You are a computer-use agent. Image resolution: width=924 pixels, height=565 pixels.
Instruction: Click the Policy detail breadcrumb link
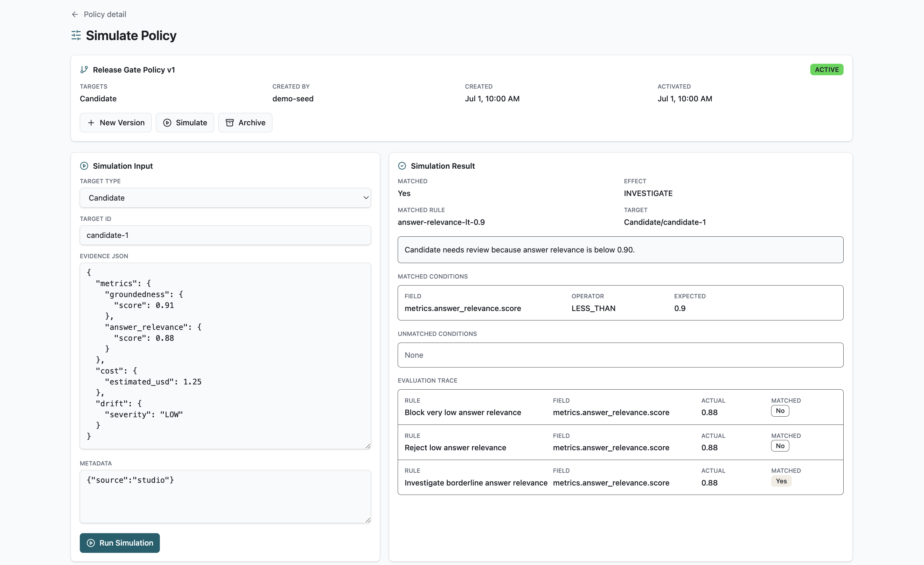pos(105,14)
